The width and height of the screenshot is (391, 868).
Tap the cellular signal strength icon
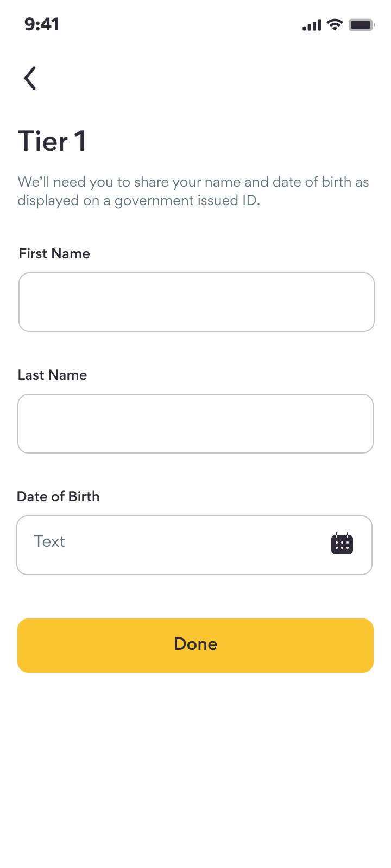312,25
